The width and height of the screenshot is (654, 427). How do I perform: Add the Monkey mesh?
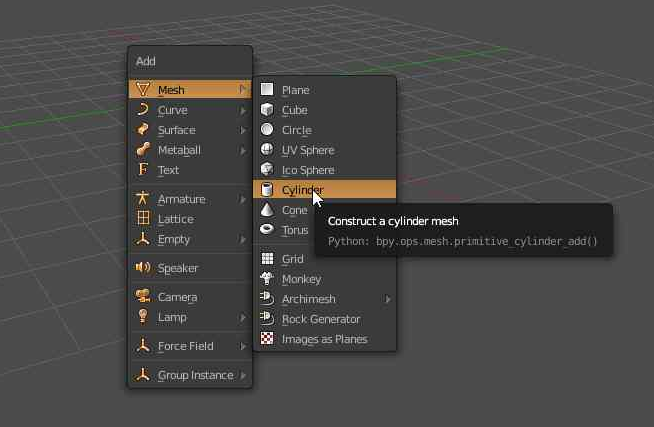point(324,279)
